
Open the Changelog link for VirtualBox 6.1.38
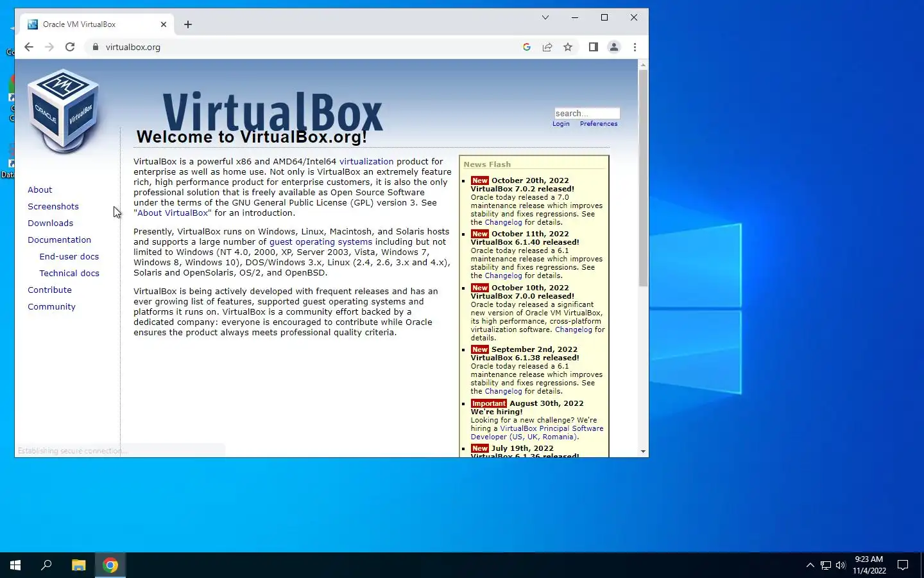coord(503,392)
